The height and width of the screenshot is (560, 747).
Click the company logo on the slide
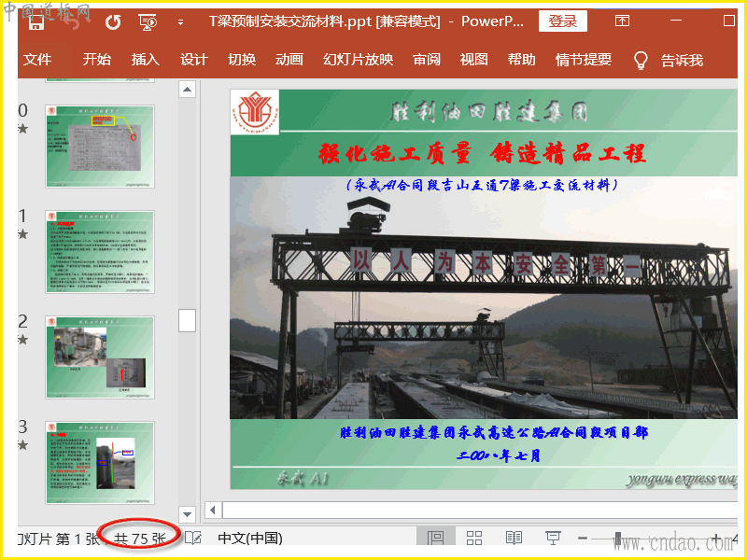[255, 112]
